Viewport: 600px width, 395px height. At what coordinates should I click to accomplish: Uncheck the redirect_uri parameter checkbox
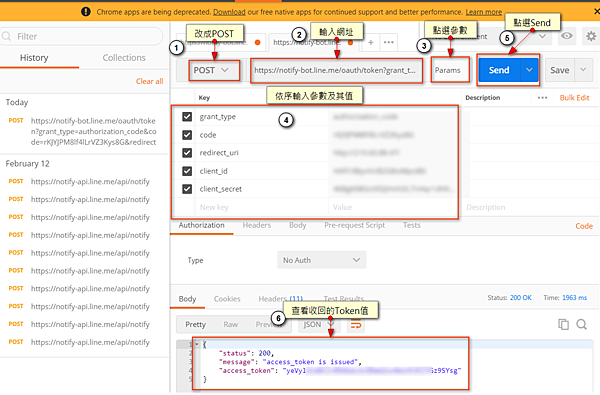pos(187,153)
